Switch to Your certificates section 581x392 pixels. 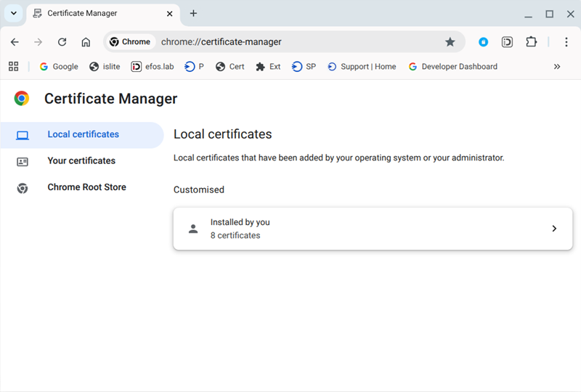[x=81, y=161]
